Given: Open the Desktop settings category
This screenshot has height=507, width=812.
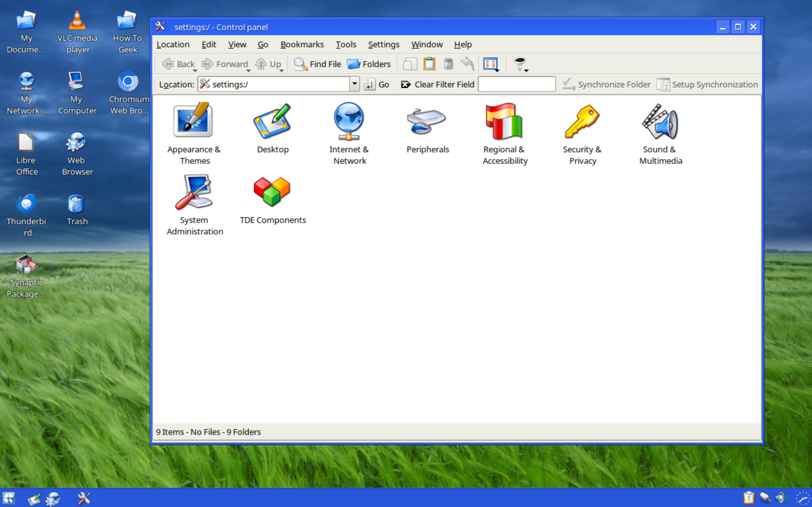Looking at the screenshot, I should (x=272, y=129).
